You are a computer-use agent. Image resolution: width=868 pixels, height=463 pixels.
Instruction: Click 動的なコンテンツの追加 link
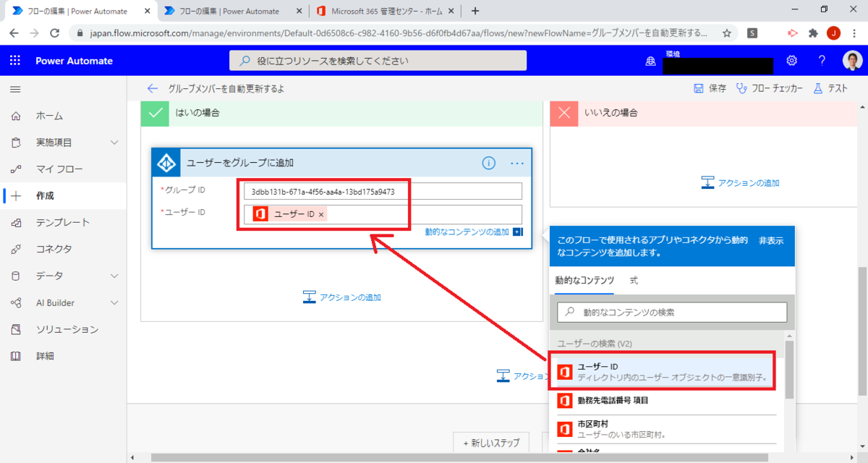[x=467, y=231]
